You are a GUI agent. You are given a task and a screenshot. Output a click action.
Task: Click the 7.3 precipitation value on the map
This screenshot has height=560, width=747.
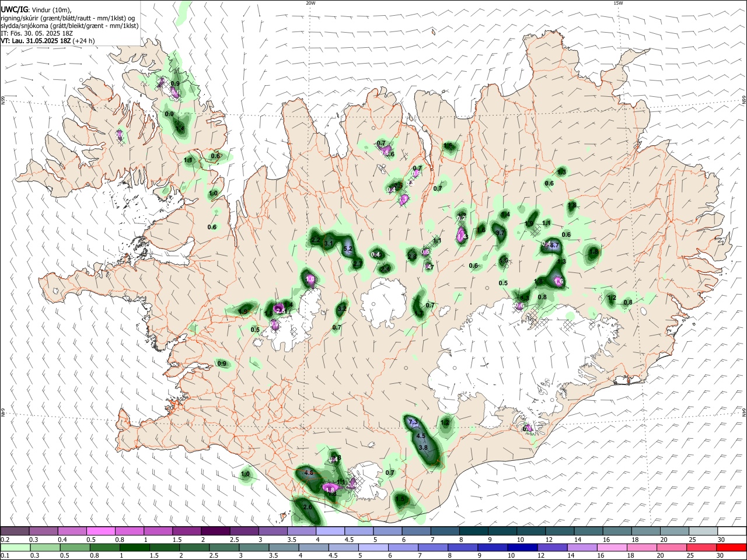(x=413, y=422)
